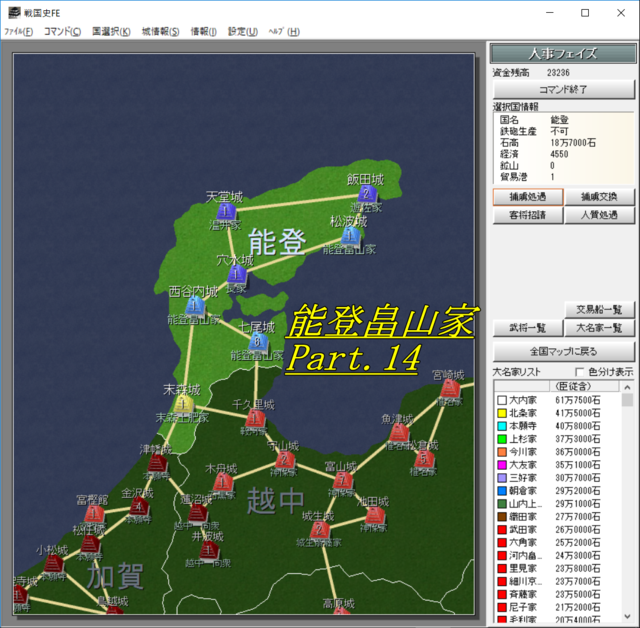The width and height of the screenshot is (640, 628).
Task: Select 武田家 in the daimyo list
Action: click(558, 530)
